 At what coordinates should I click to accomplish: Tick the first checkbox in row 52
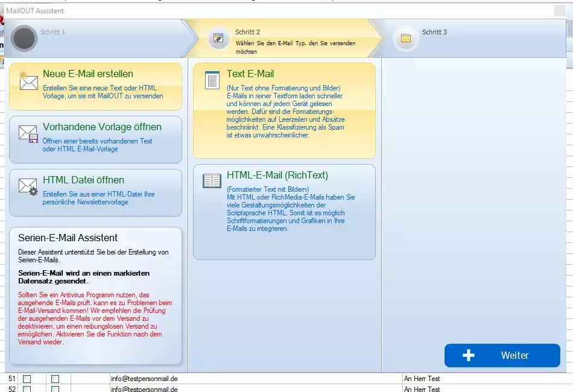click(x=27, y=389)
